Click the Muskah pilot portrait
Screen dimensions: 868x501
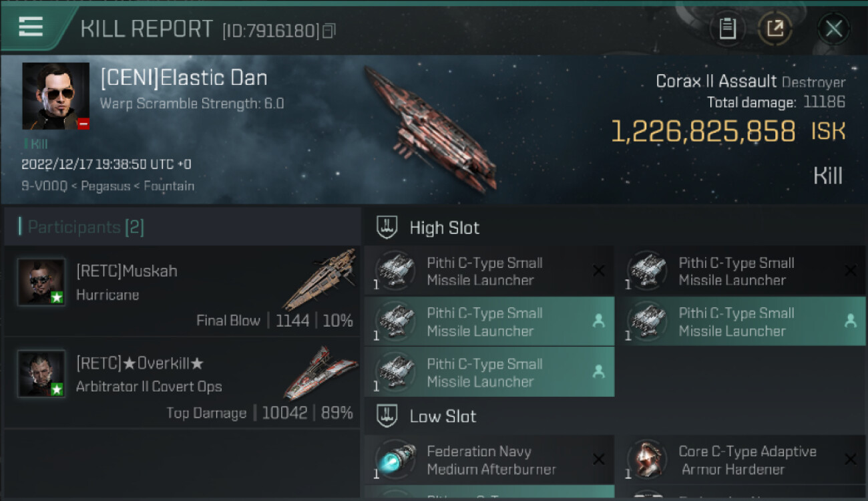pos(41,282)
